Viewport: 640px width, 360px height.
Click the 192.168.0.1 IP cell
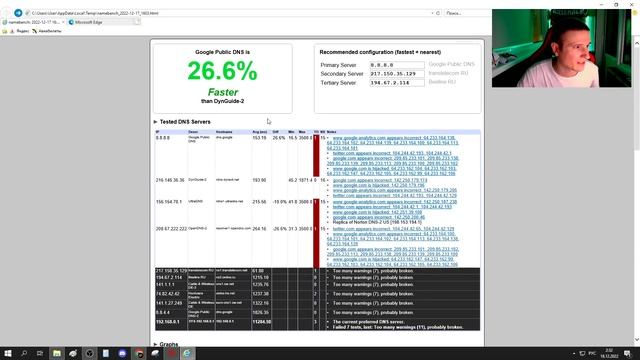point(167,322)
